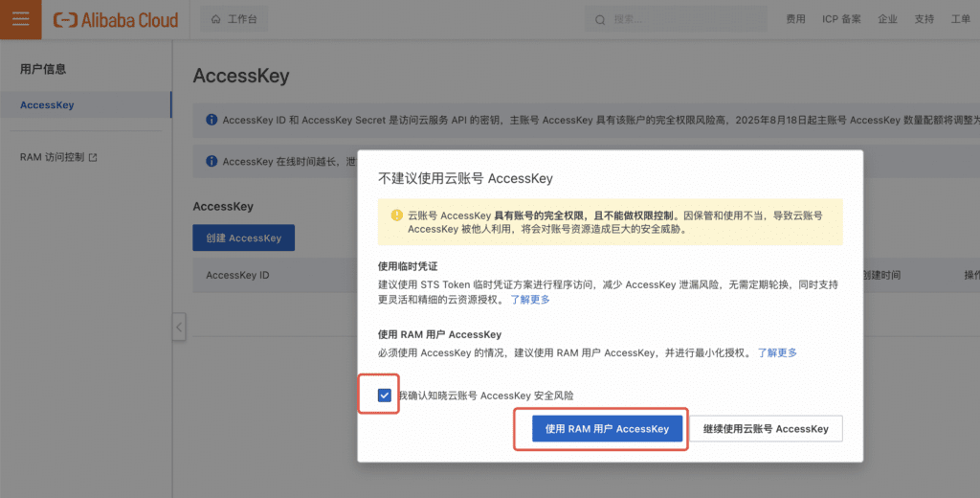Open 了解更多 link under 使用临时凭证
The height and width of the screenshot is (498, 980).
tap(530, 300)
